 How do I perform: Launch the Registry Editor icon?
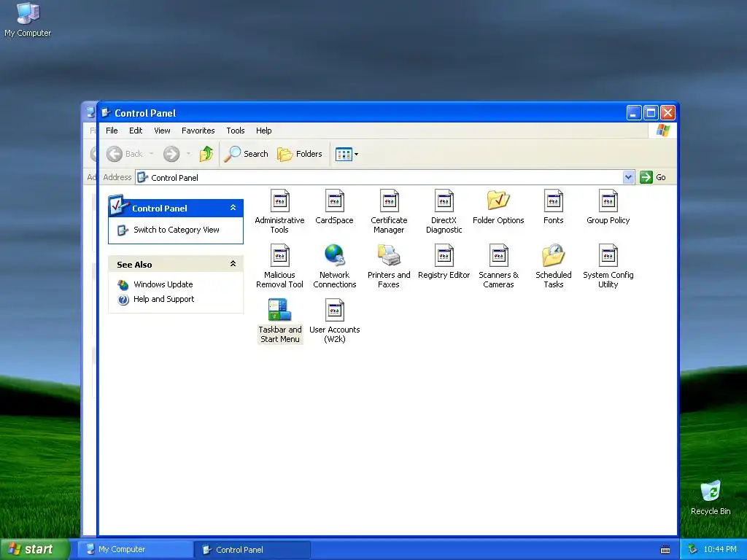[x=444, y=262]
